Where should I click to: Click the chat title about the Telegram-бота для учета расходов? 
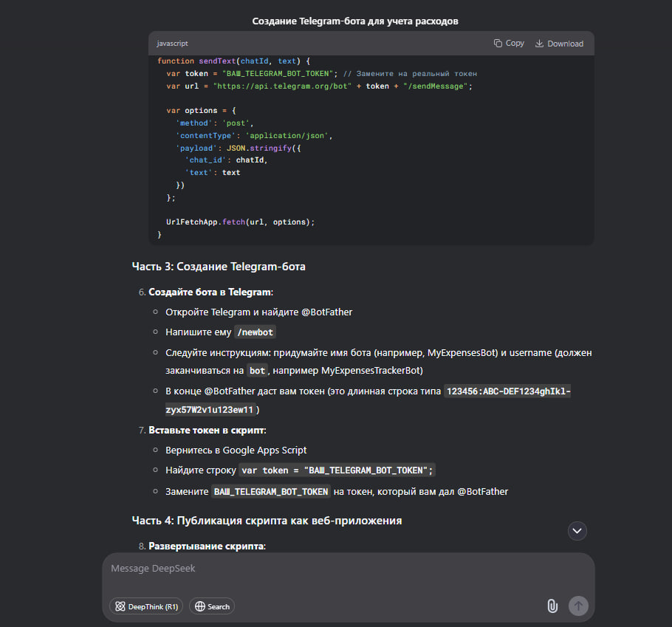tap(355, 21)
